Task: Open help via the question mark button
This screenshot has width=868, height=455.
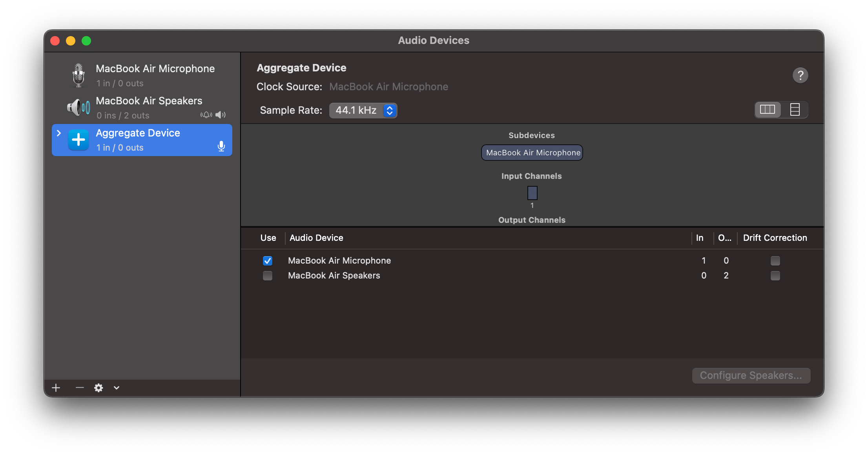Action: click(x=801, y=75)
